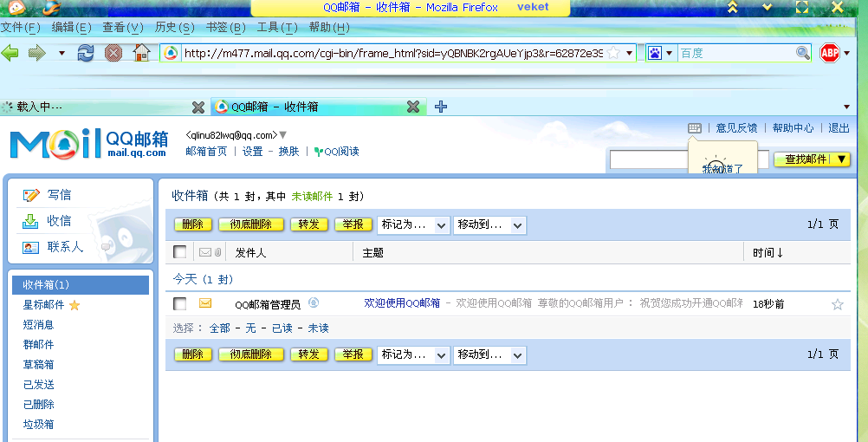Open the 帮助(H) menu
Screen dimensions: 868x442
tap(329, 27)
